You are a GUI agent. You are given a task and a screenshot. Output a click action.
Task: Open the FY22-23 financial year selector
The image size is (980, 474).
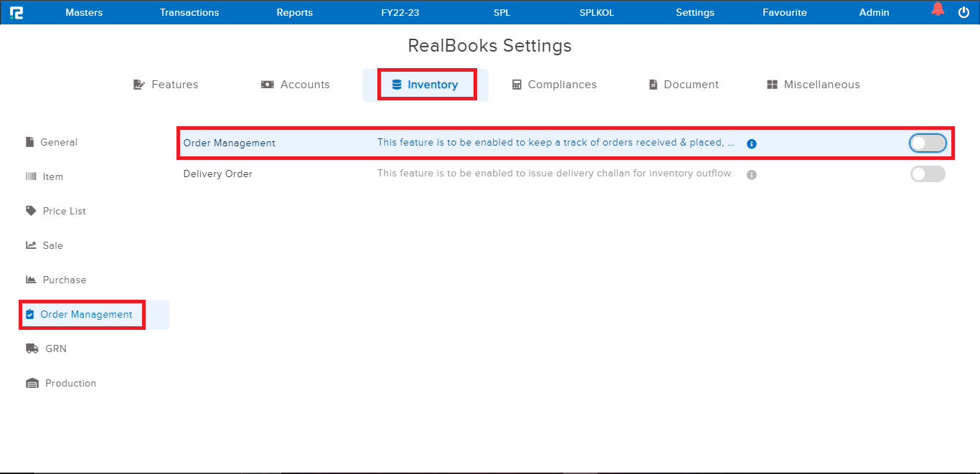coord(400,12)
